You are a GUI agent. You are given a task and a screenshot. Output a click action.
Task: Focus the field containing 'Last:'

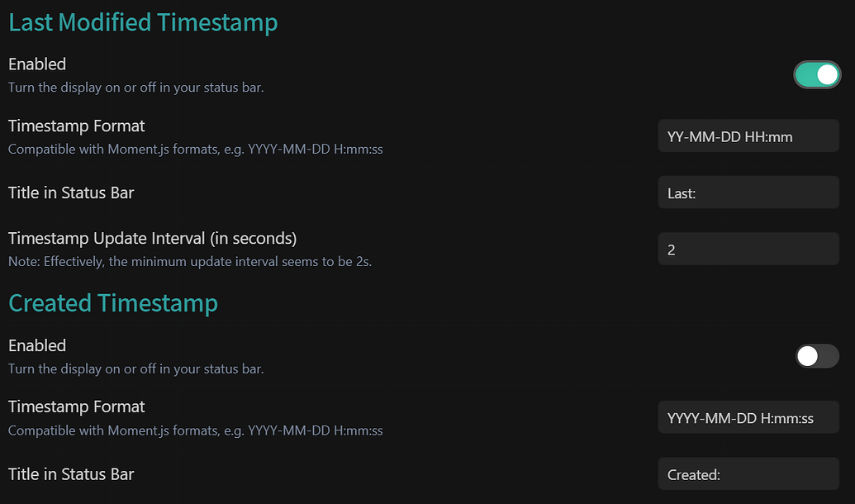[x=748, y=193]
